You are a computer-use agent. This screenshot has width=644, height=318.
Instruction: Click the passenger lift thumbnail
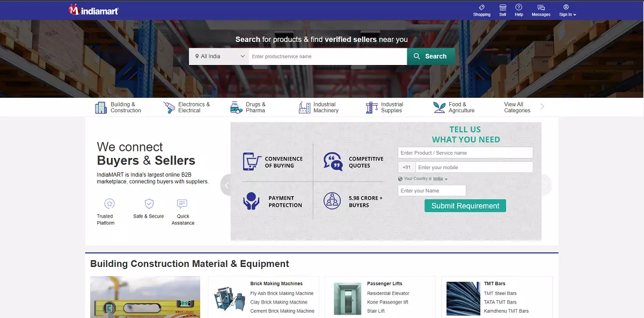pyautogui.click(x=348, y=299)
